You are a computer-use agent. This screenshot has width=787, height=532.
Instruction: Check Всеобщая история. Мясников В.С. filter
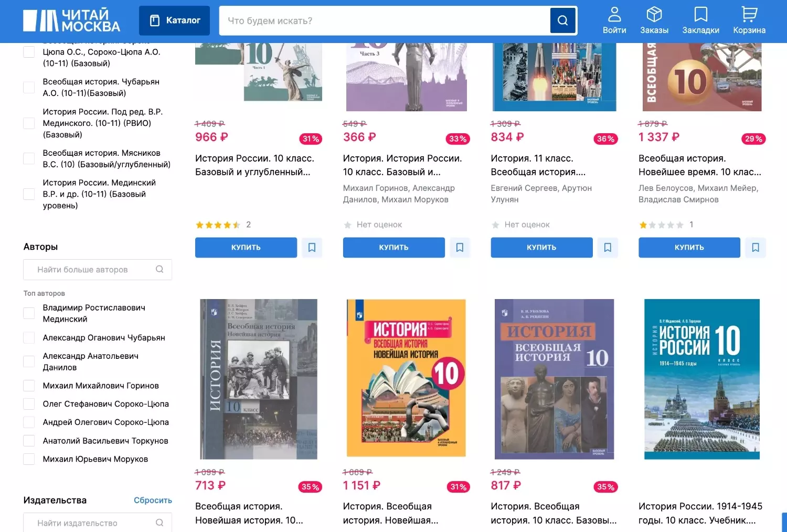(x=29, y=158)
